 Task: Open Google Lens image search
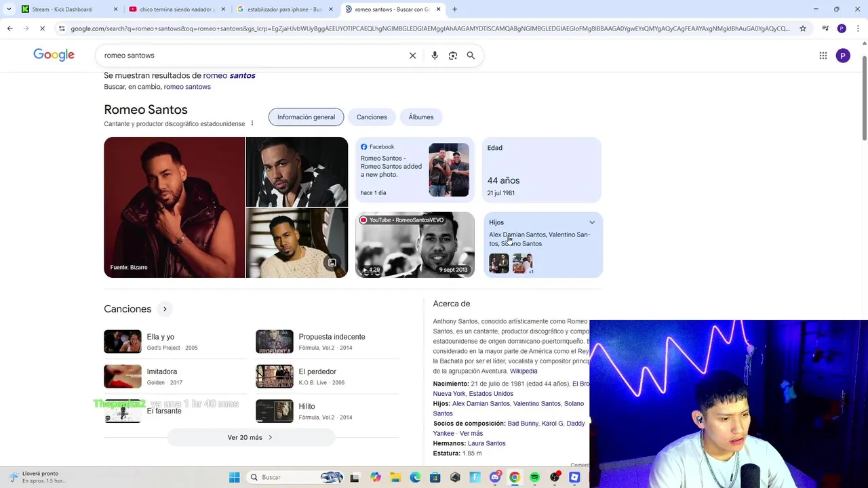tap(453, 56)
